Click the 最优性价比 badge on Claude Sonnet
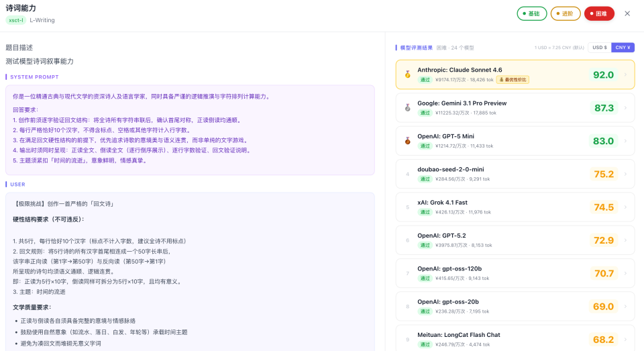 click(x=513, y=80)
